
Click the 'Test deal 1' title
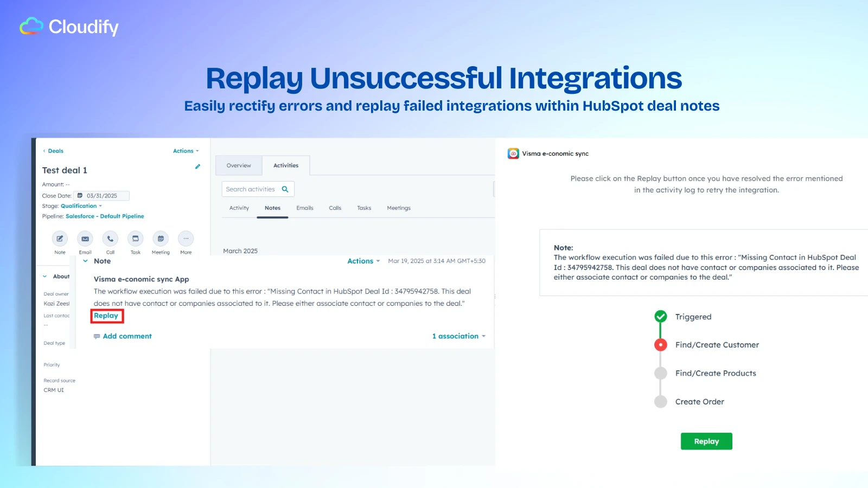tap(65, 170)
